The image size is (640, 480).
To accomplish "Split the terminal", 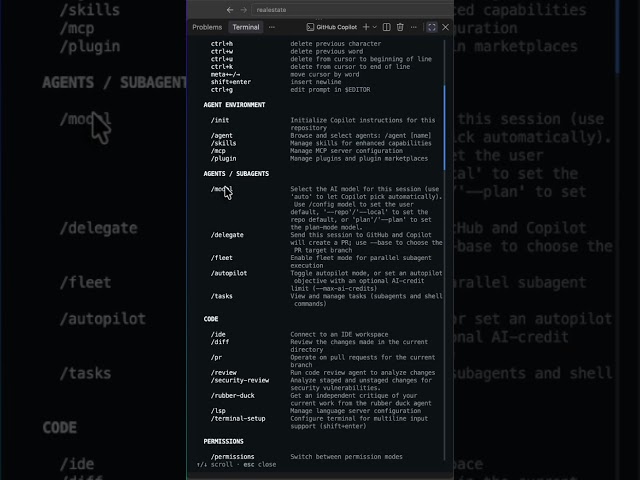I will (387, 27).
